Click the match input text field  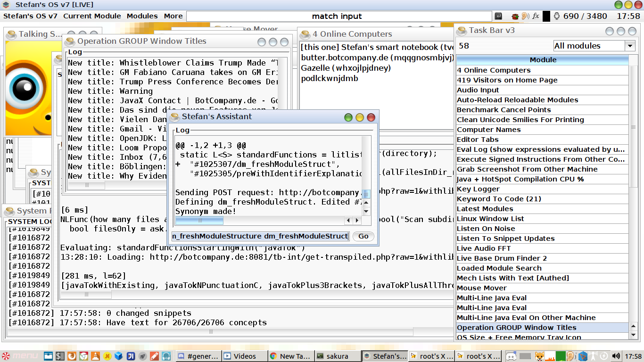tap(337, 16)
